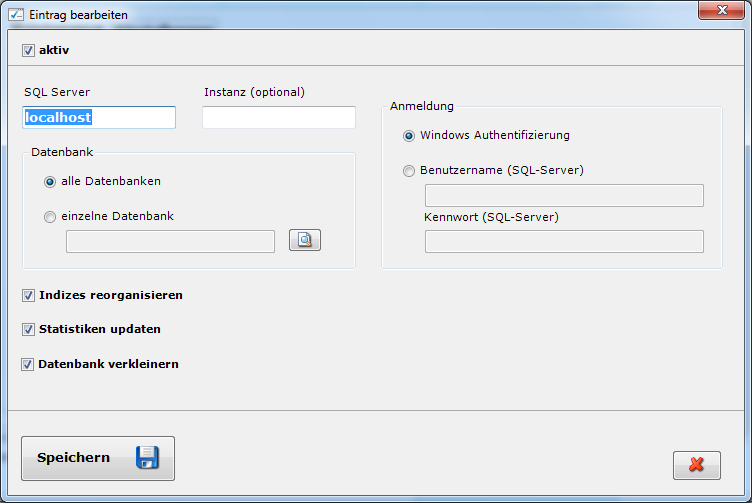
Task: Click the SQL Server localhost field
Action: point(99,117)
